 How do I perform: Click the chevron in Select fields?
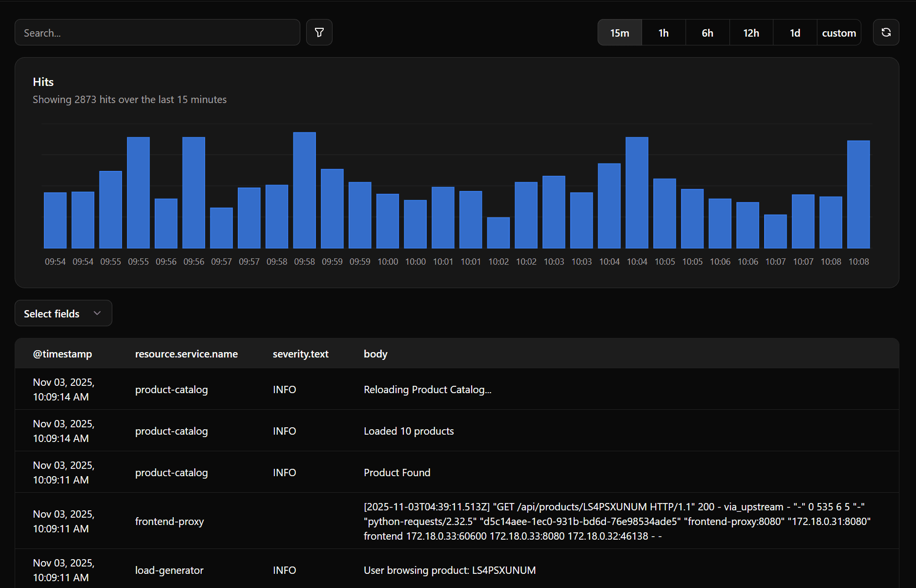[x=97, y=314]
